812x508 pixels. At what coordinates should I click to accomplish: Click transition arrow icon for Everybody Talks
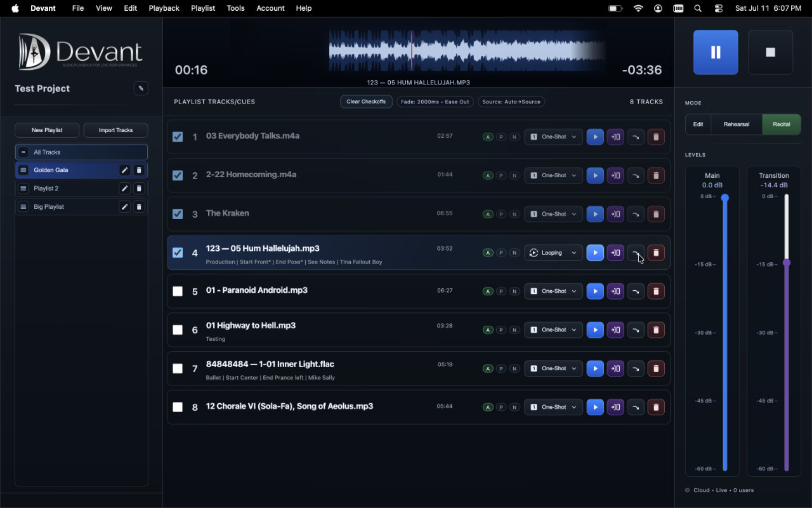coord(636,137)
